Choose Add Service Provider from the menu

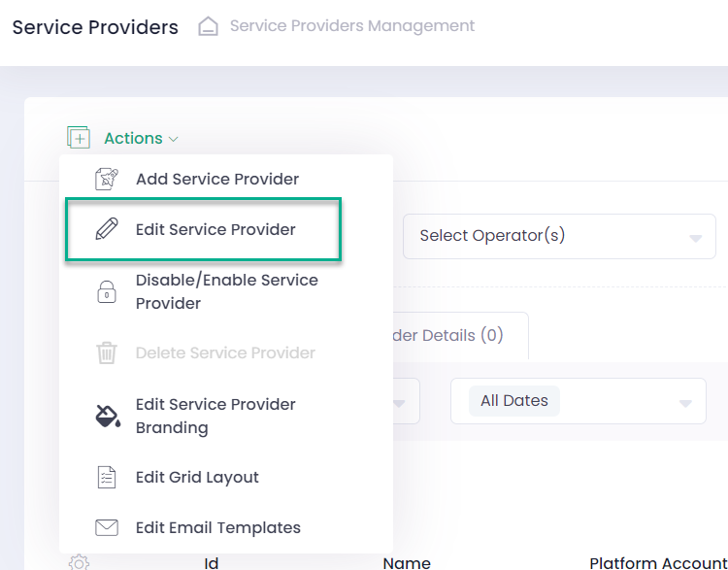(x=216, y=179)
